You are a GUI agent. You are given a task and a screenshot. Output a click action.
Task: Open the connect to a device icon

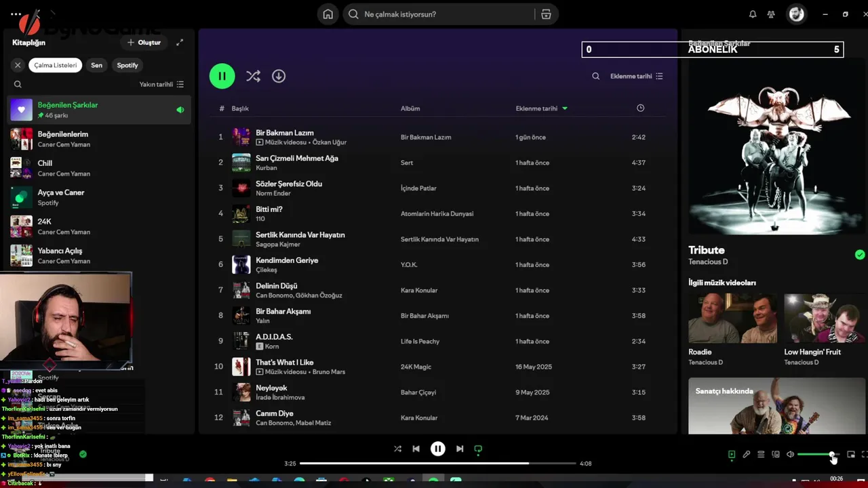pos(776,454)
